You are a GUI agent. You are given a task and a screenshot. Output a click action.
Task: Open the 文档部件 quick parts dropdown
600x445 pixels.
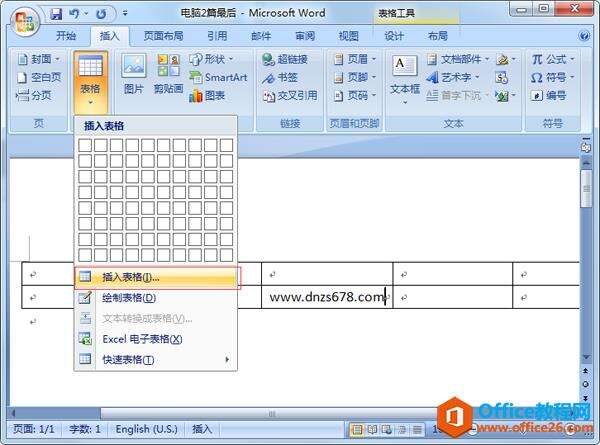[458, 59]
